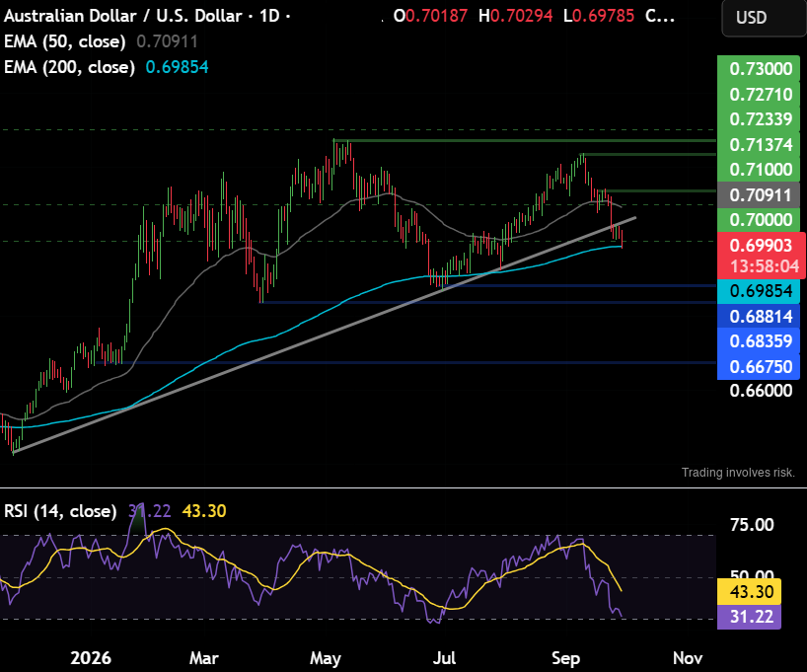
Task: Click the 0.70000 price level label
Action: pos(759,220)
